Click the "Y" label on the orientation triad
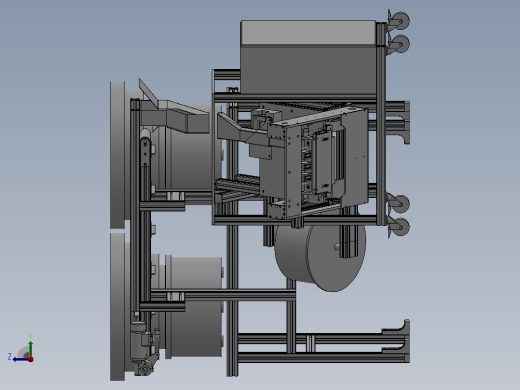 point(30,336)
